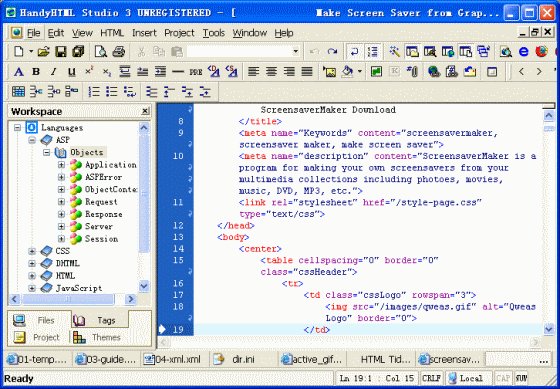Open fill color dropdown arrow
This screenshot has height=389, width=560.
click(x=359, y=72)
